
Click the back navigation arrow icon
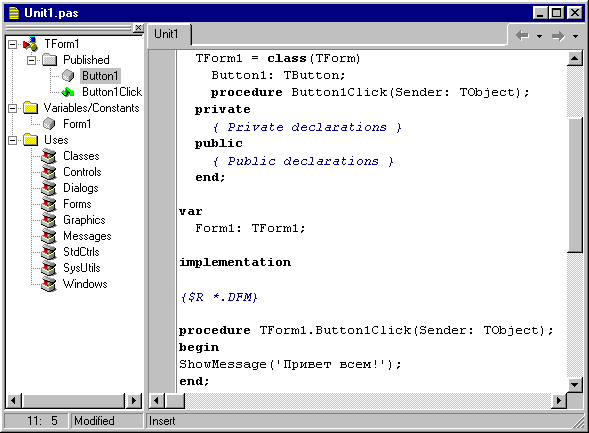point(523,36)
